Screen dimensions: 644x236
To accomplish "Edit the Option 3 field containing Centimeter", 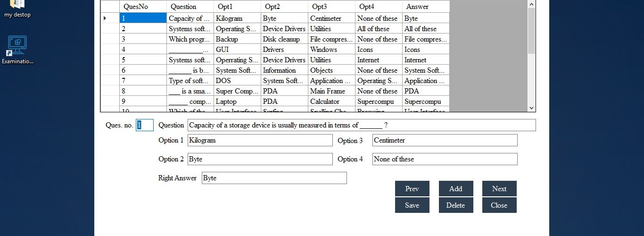I will tap(445, 140).
